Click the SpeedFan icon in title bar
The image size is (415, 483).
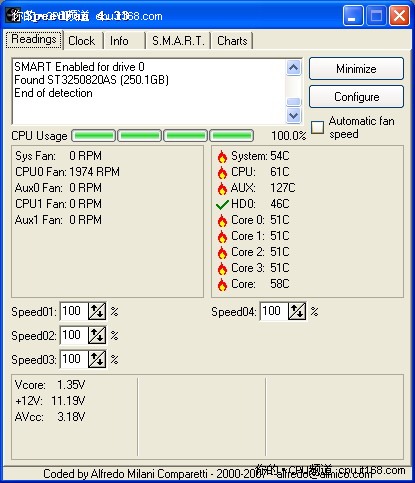pos(11,16)
